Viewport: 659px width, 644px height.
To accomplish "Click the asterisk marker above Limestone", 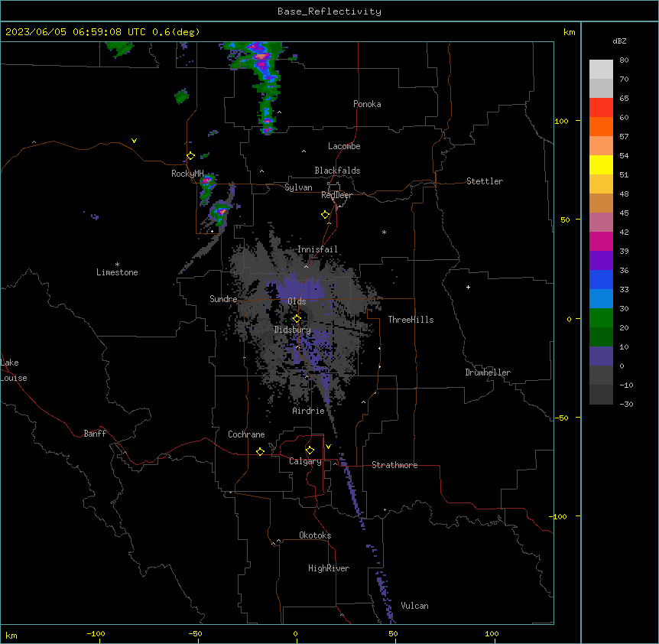I will 117,264.
